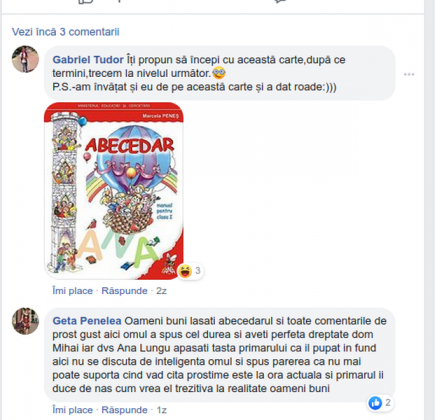Screen dimensions: 437x420
Task: Like Gabriel Tudor's comment via Îmi place
Action: (x=72, y=291)
